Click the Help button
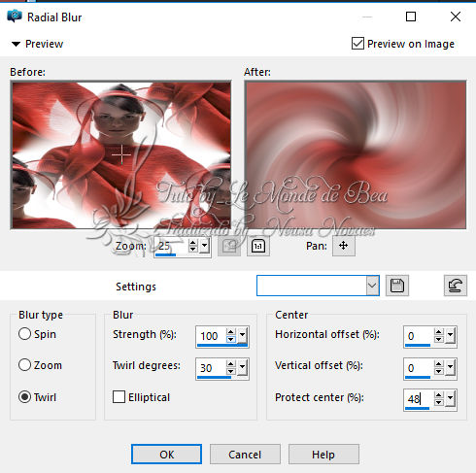476x473 pixels. (x=323, y=455)
